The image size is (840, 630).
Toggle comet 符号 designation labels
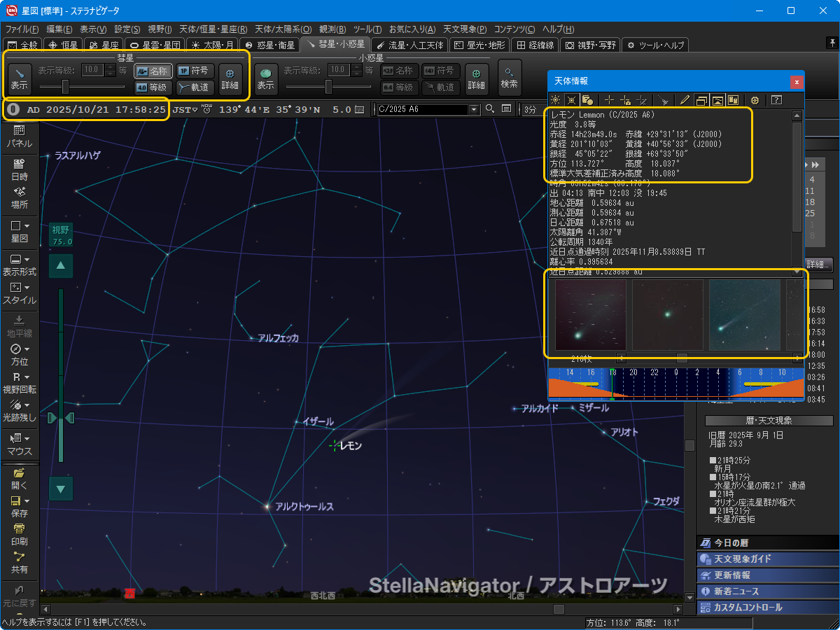(192, 71)
